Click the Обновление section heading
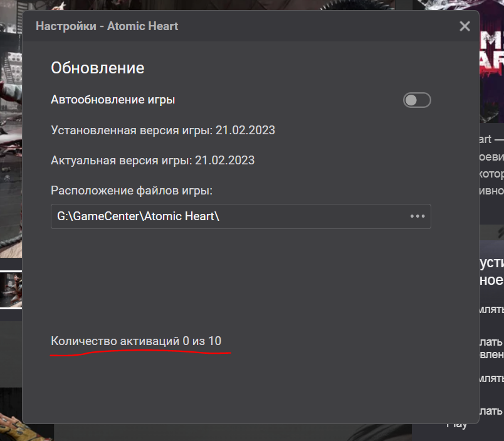The height and width of the screenshot is (441, 504). [x=98, y=68]
